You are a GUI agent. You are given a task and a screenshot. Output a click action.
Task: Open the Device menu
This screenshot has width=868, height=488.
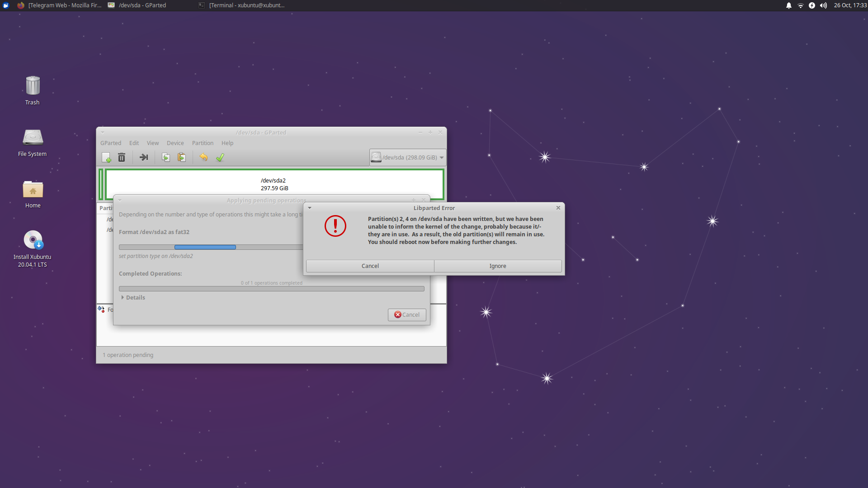pos(175,143)
